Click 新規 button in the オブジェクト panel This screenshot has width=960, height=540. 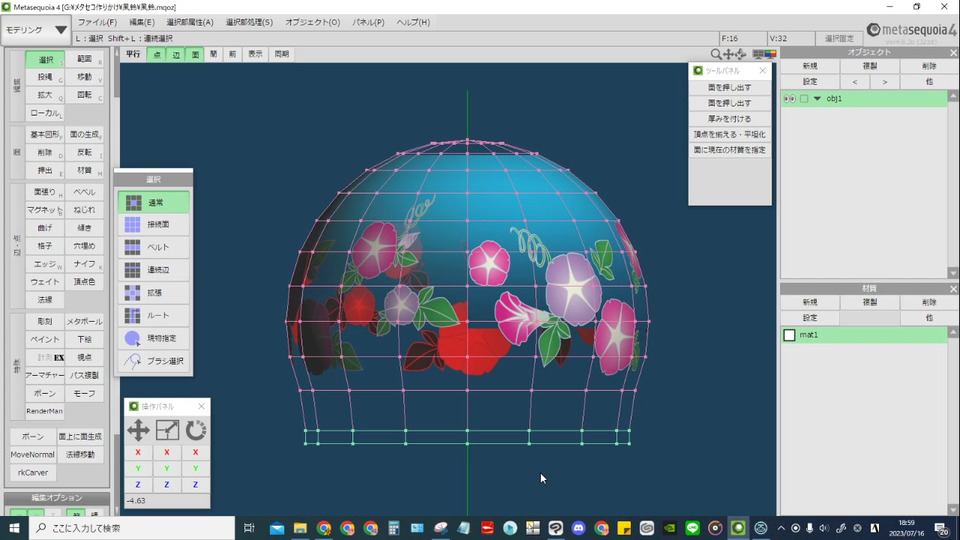pos(809,66)
